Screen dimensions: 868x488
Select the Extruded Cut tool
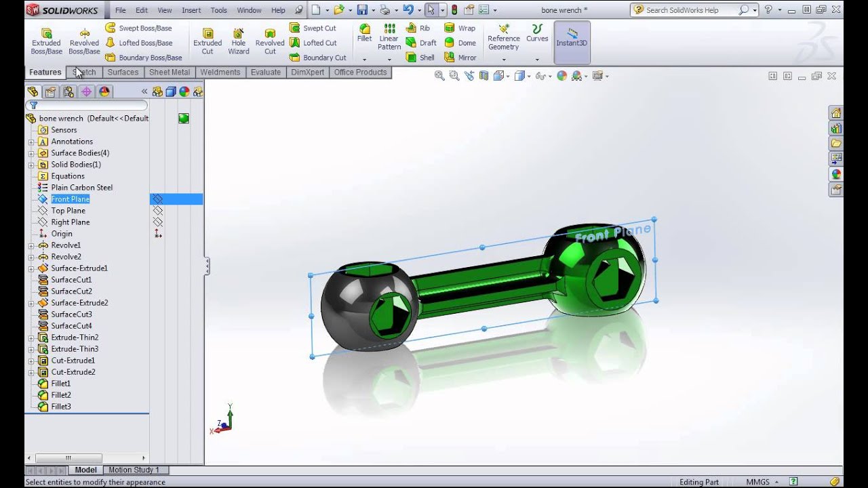coord(208,41)
